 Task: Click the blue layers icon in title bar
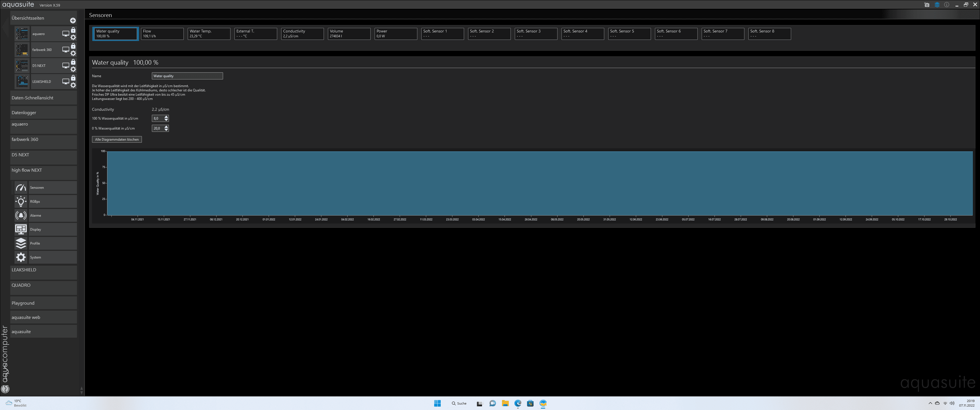(x=937, y=5)
